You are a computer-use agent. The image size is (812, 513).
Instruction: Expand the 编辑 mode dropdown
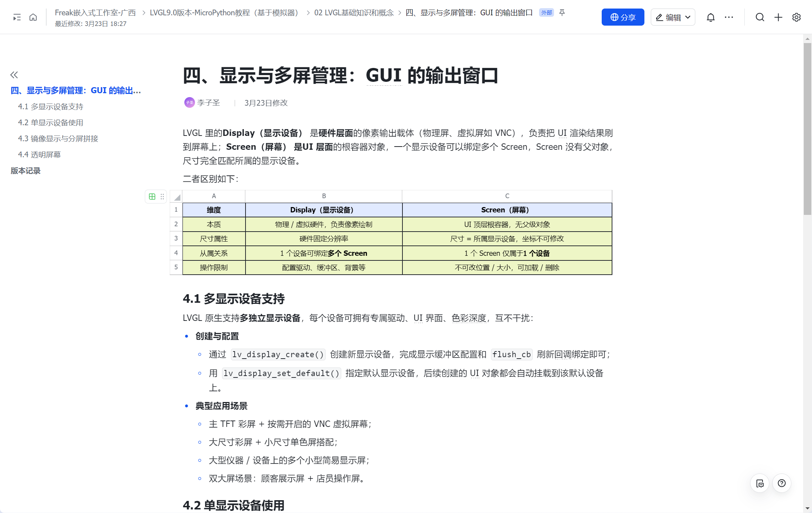pos(688,17)
